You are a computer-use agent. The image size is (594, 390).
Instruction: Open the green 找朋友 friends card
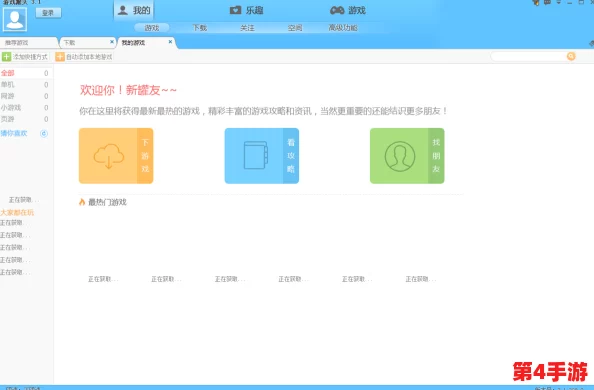(x=407, y=156)
